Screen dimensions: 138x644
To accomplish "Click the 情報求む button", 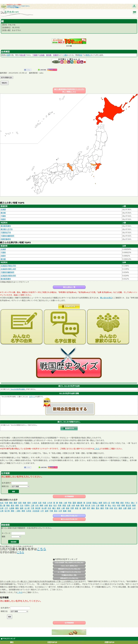I will pos(5,83).
